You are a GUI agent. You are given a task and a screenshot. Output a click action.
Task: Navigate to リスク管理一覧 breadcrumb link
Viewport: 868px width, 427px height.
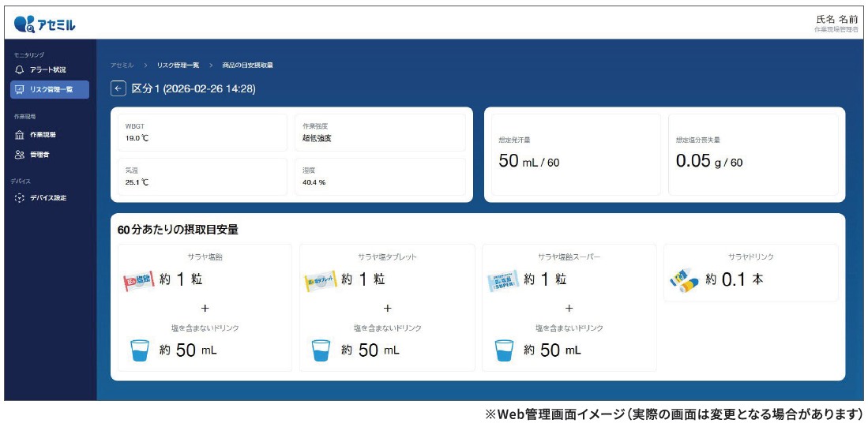click(178, 65)
